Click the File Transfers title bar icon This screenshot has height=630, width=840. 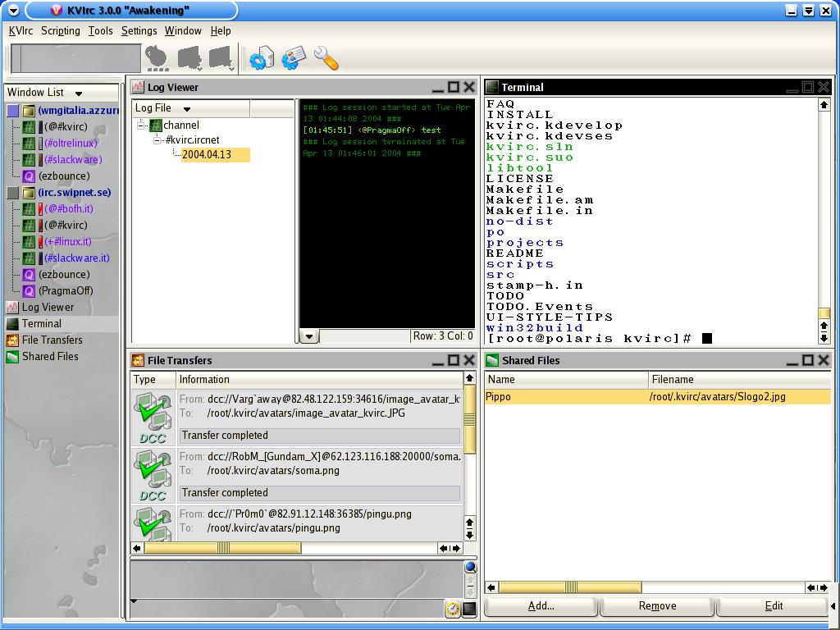tap(138, 360)
